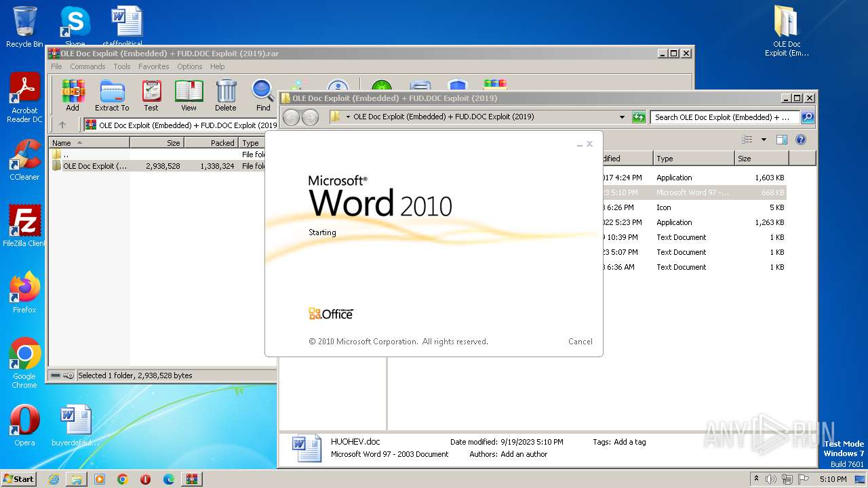Click the taskbar clock showing 5:10 PM
Image resolution: width=868 pixels, height=488 pixels.
833,479
